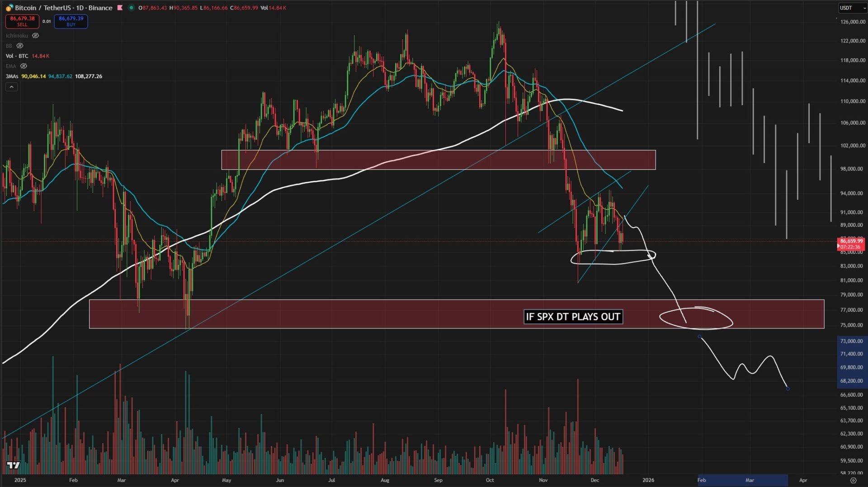Click the TradingView logo in chart corner

coord(13,465)
